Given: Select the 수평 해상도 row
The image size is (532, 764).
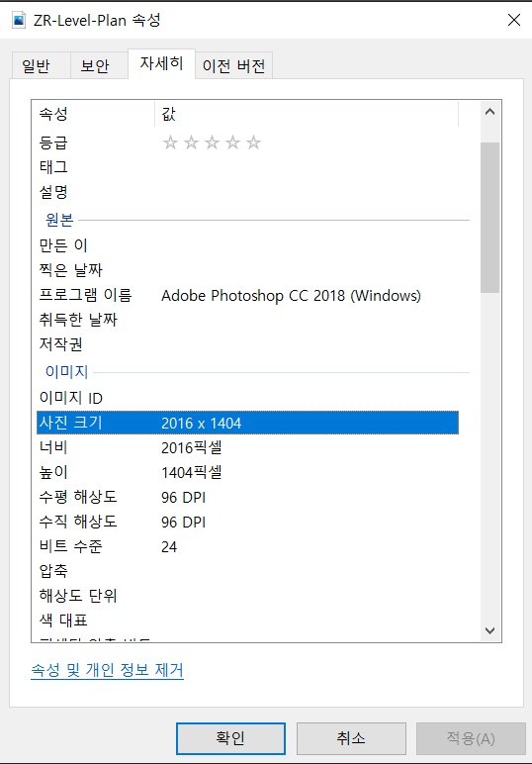Looking at the screenshot, I should 248,497.
